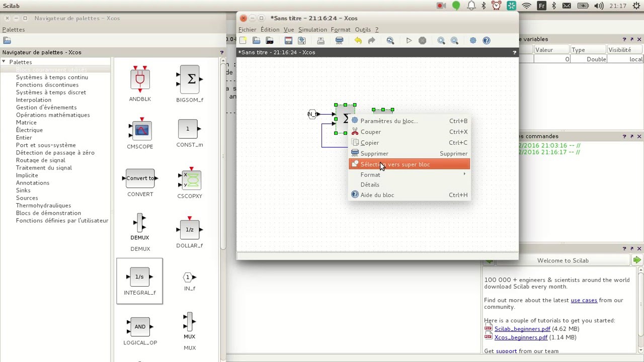Image resolution: width=644 pixels, height=362 pixels.
Task: Open an existing diagram file
Action: click(x=257, y=41)
